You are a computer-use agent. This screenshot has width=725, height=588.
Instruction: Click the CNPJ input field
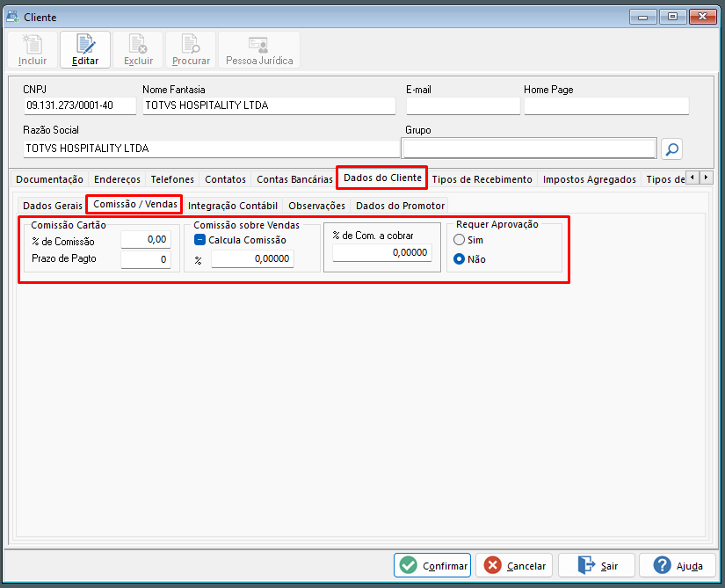pyautogui.click(x=80, y=105)
